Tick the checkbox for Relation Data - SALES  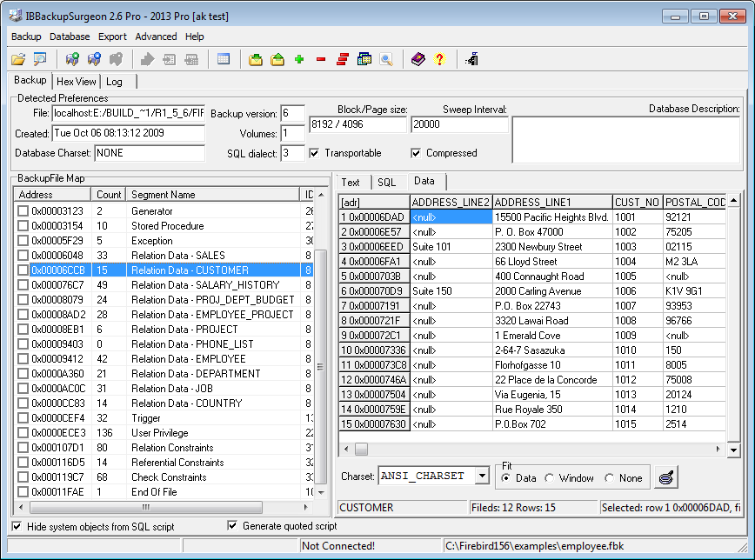click(x=23, y=255)
